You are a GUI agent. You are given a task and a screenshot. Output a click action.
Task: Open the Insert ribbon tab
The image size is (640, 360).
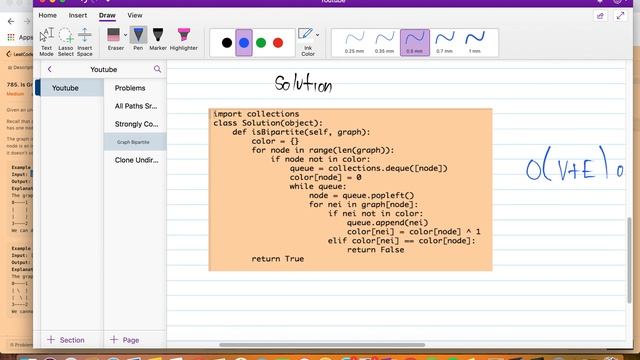point(78,15)
